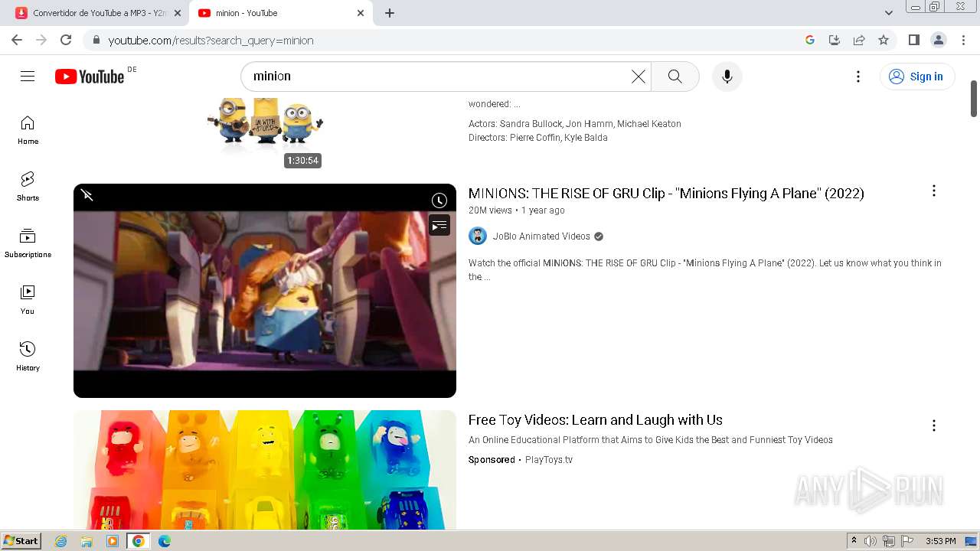Image resolution: width=980 pixels, height=551 pixels.
Task: Open options for Minions Flying A Plane video
Action: [934, 191]
